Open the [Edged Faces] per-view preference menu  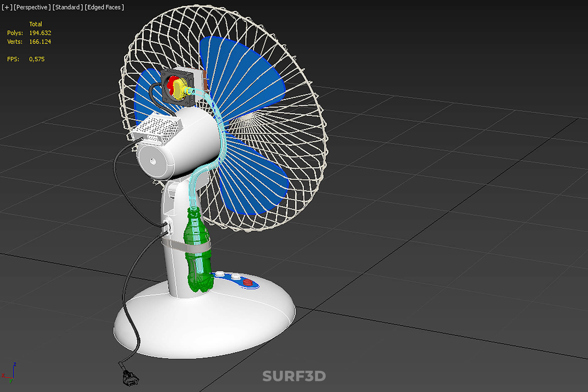click(x=104, y=7)
